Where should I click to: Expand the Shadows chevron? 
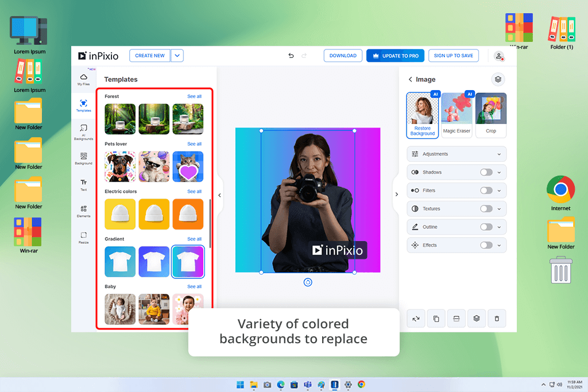click(x=499, y=172)
